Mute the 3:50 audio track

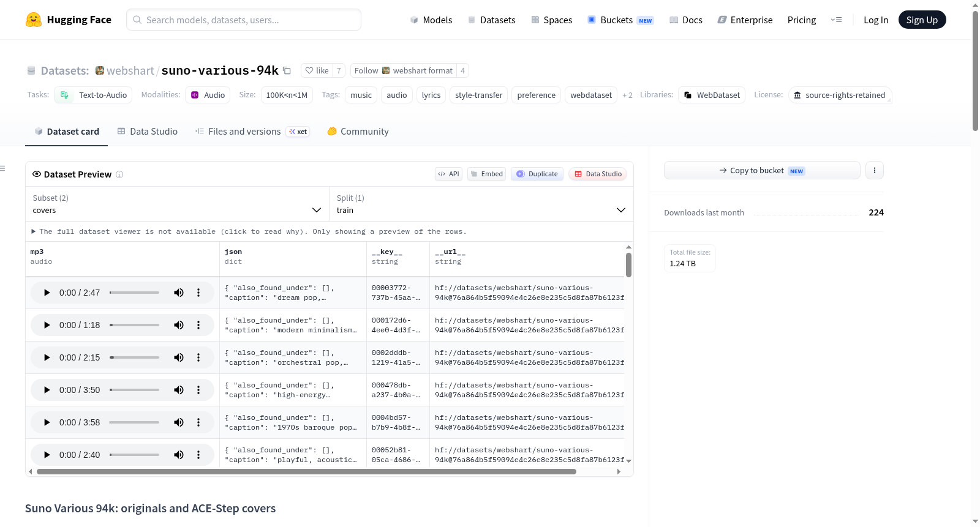tap(179, 390)
